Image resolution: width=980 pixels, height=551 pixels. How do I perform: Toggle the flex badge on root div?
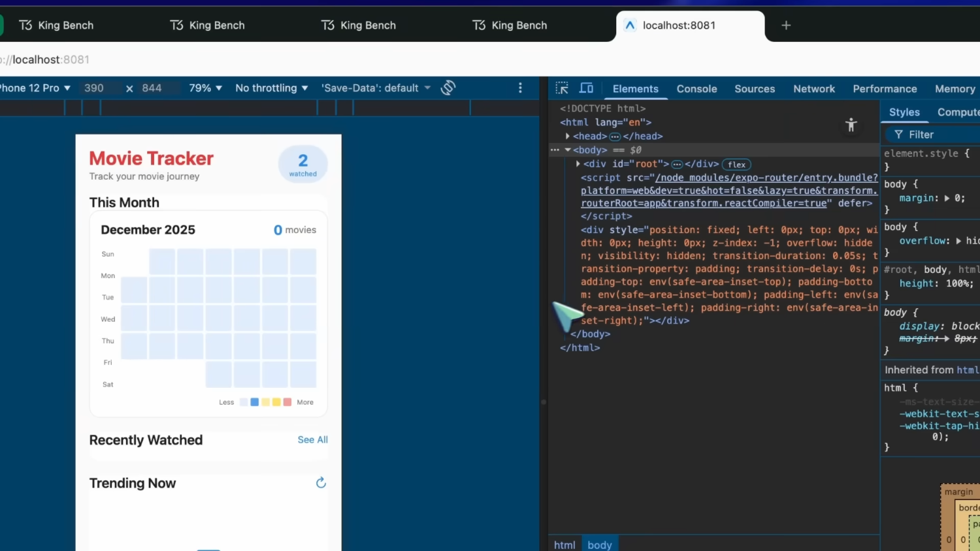point(736,165)
